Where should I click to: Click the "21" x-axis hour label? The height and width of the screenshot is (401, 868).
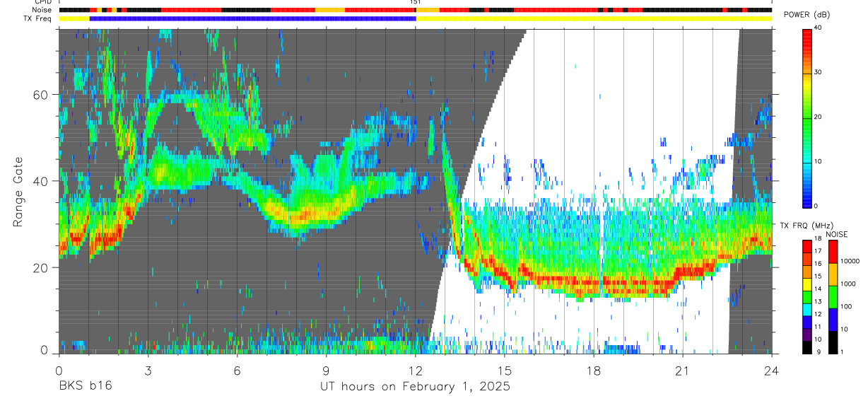tap(682, 371)
